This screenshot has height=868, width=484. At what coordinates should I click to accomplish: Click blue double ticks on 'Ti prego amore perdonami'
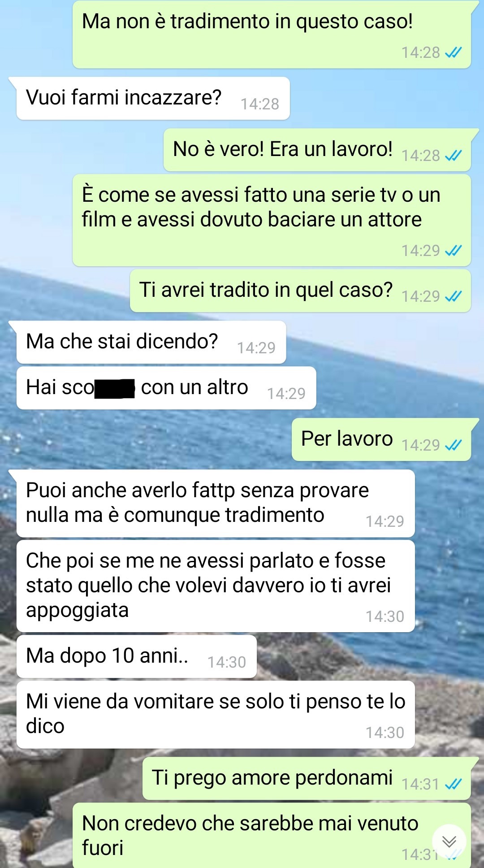point(453,784)
